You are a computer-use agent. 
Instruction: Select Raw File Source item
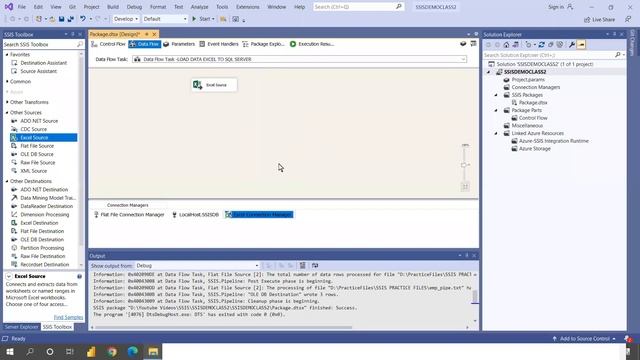click(x=38, y=162)
